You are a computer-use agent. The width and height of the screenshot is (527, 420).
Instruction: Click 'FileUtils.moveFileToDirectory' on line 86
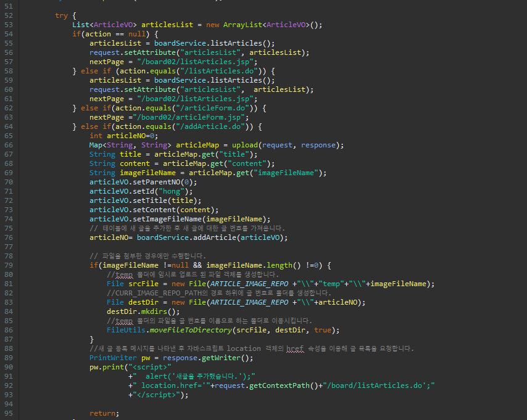[x=169, y=330]
